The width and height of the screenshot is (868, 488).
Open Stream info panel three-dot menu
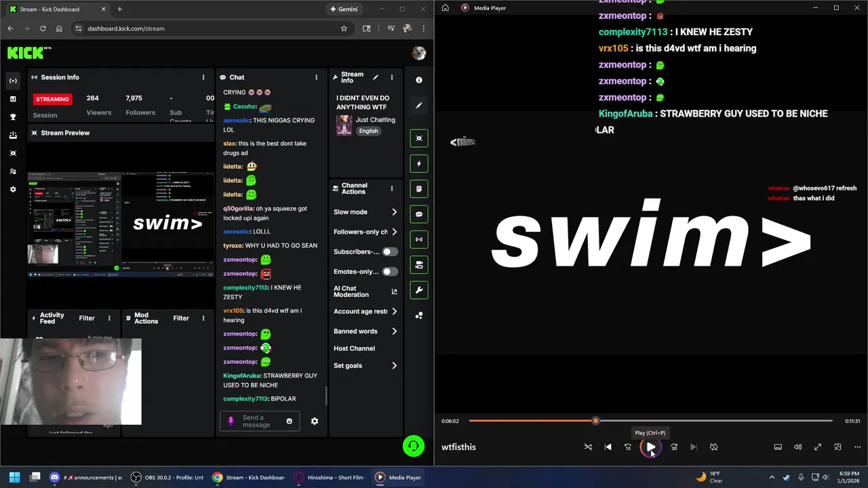(391, 77)
